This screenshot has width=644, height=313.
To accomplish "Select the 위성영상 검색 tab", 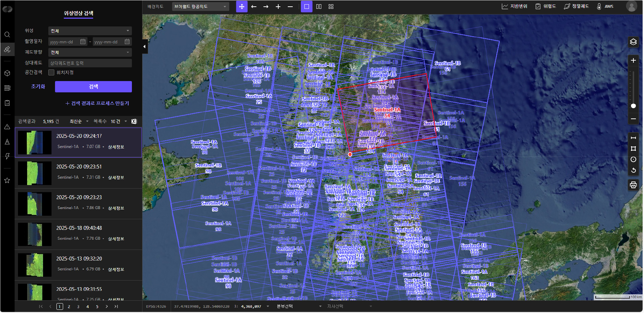I will pos(79,13).
